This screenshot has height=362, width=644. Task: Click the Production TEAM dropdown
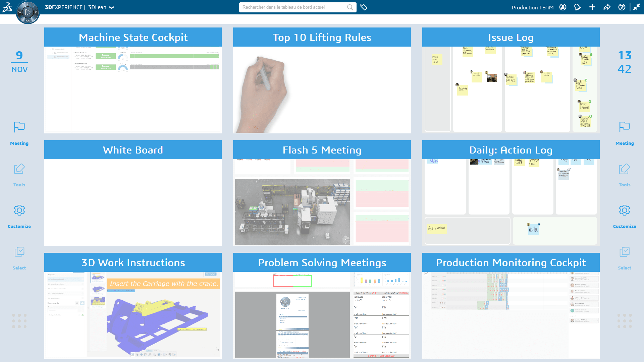coord(533,7)
